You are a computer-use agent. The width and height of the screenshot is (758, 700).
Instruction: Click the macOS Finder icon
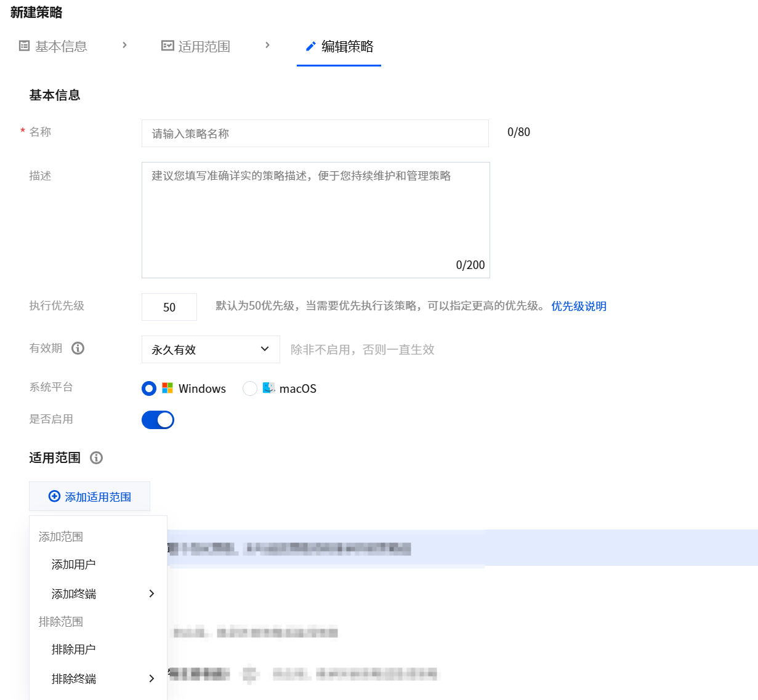pyautogui.click(x=269, y=388)
